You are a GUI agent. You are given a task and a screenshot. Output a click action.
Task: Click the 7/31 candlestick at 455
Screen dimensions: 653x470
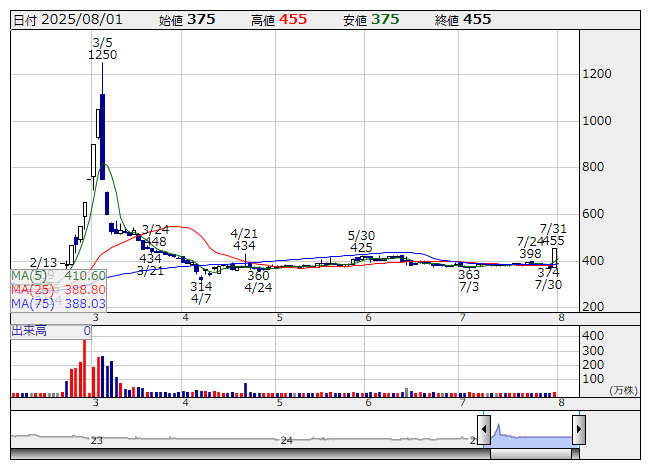click(x=554, y=254)
